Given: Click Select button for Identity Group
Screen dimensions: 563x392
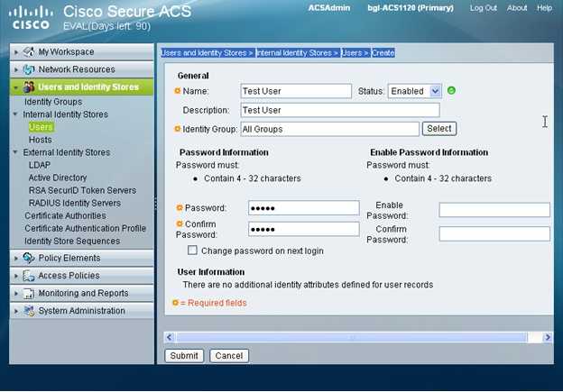Looking at the screenshot, I should pos(439,128).
